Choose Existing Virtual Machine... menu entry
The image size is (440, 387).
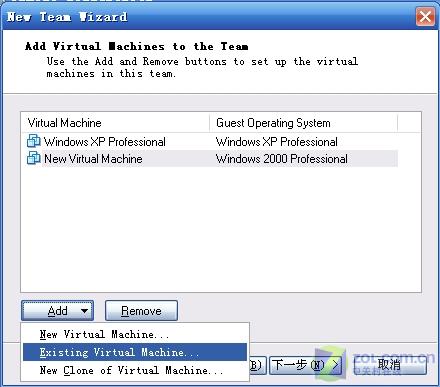tap(135, 352)
